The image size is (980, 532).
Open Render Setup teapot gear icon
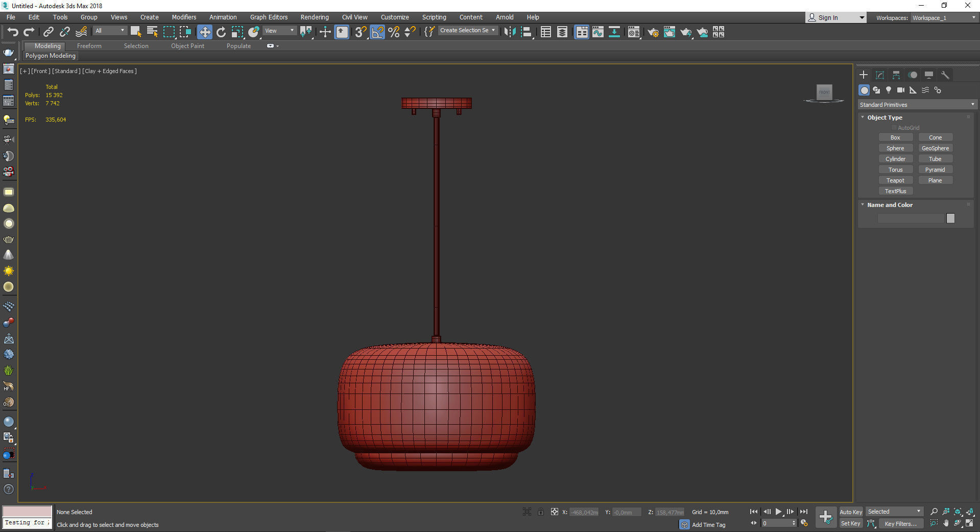[x=653, y=32]
